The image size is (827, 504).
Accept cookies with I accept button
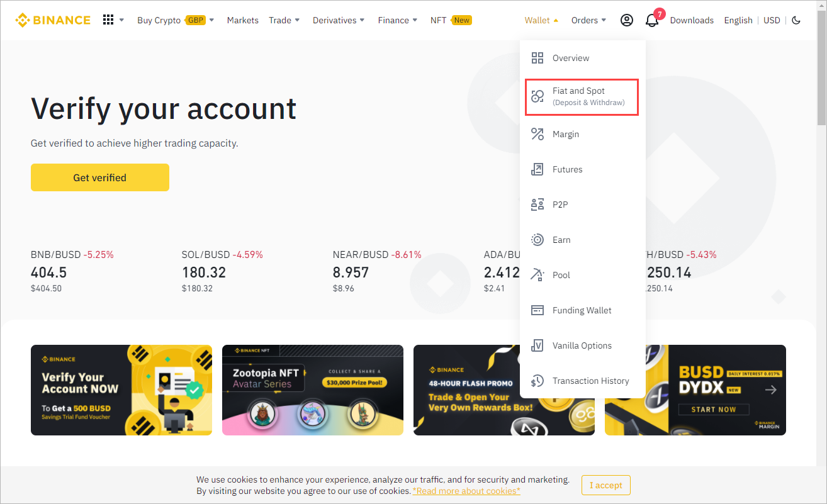pos(606,485)
